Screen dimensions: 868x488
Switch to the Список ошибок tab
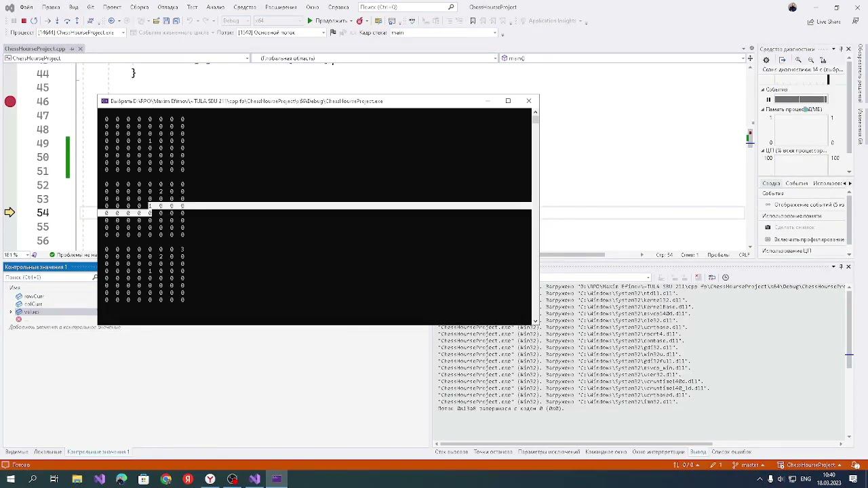coord(732,452)
